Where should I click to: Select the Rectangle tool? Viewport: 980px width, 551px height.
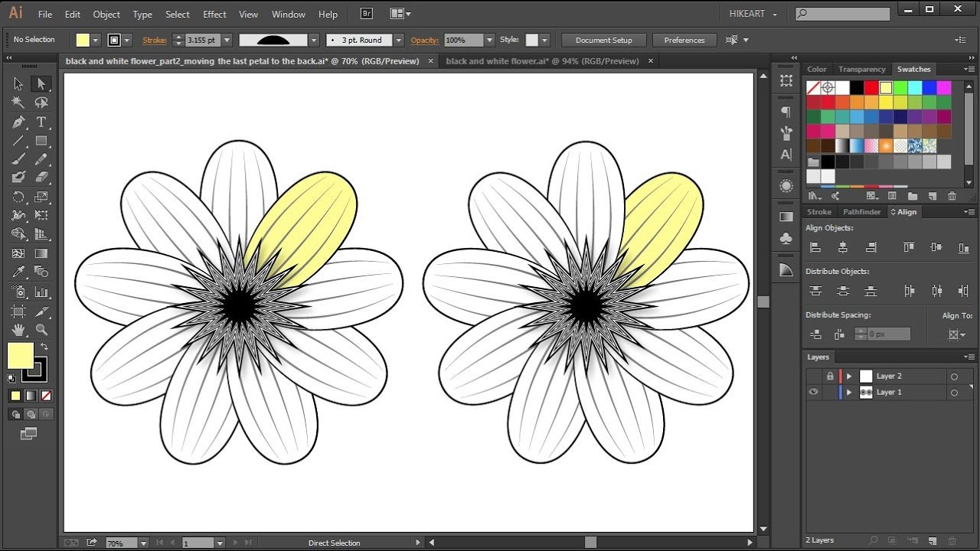point(41,142)
